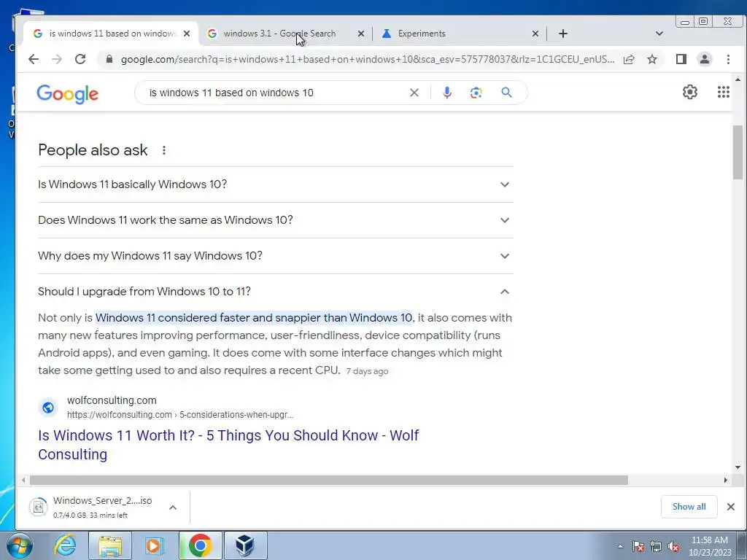
Task: Click the scroll up arrow
Action: click(738, 80)
